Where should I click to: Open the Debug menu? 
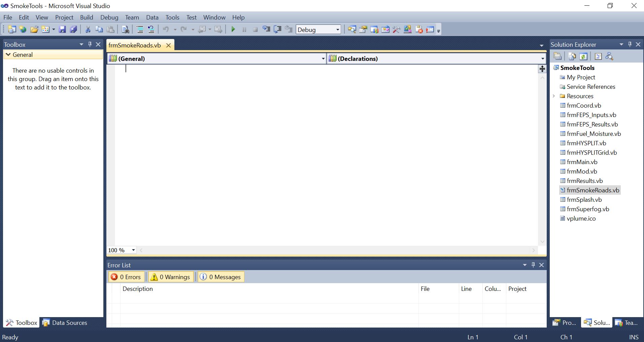click(109, 17)
